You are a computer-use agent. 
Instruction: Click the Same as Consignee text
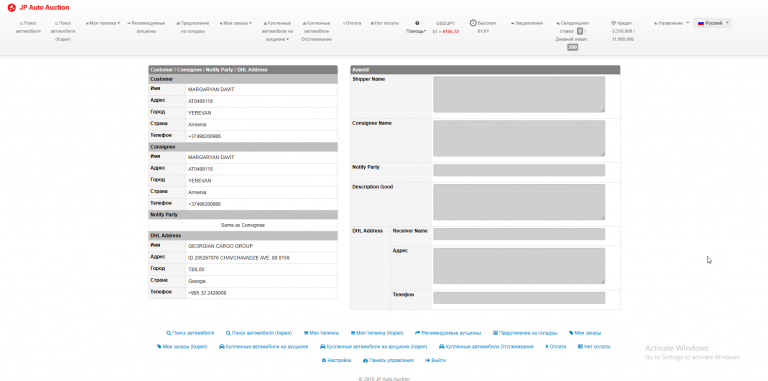243,225
